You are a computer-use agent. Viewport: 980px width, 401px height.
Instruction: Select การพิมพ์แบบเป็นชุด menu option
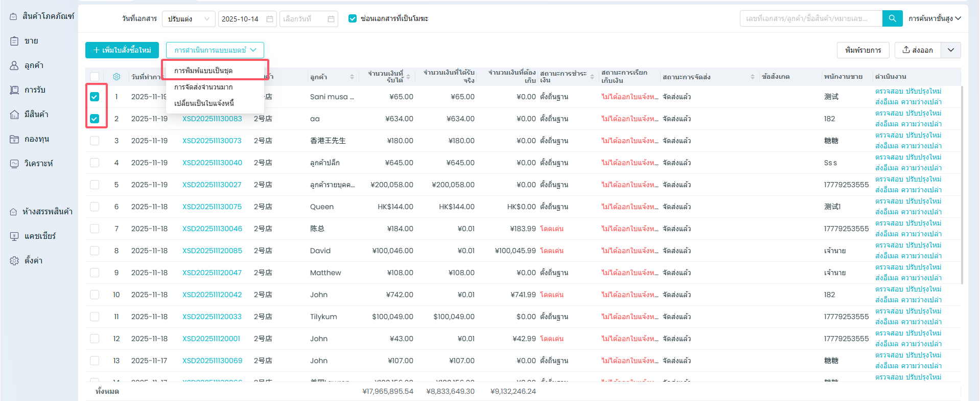[203, 71]
